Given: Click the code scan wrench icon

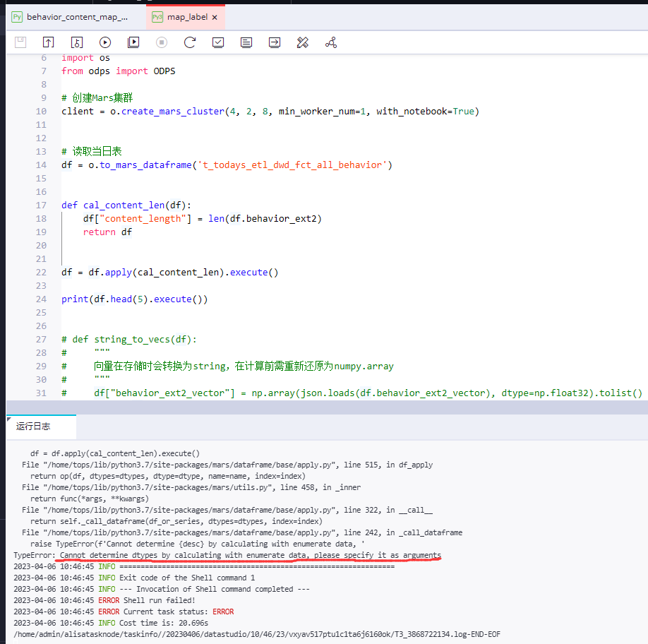Looking at the screenshot, I should [302, 42].
